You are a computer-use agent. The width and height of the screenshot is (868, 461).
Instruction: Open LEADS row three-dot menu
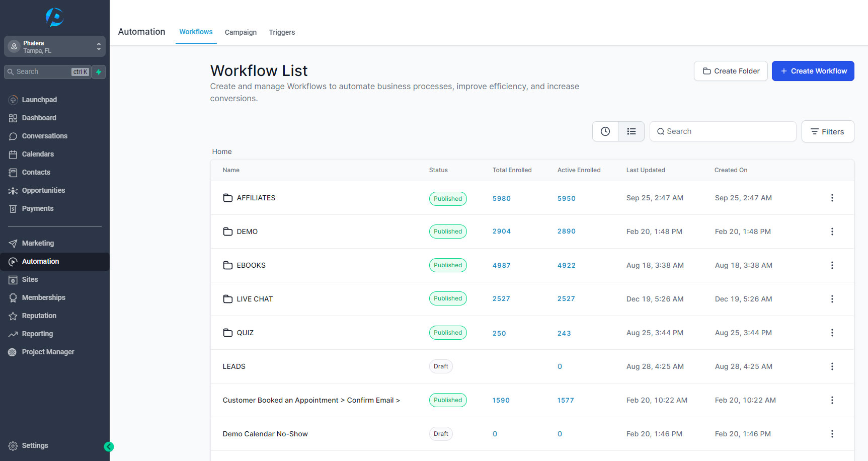point(832,366)
